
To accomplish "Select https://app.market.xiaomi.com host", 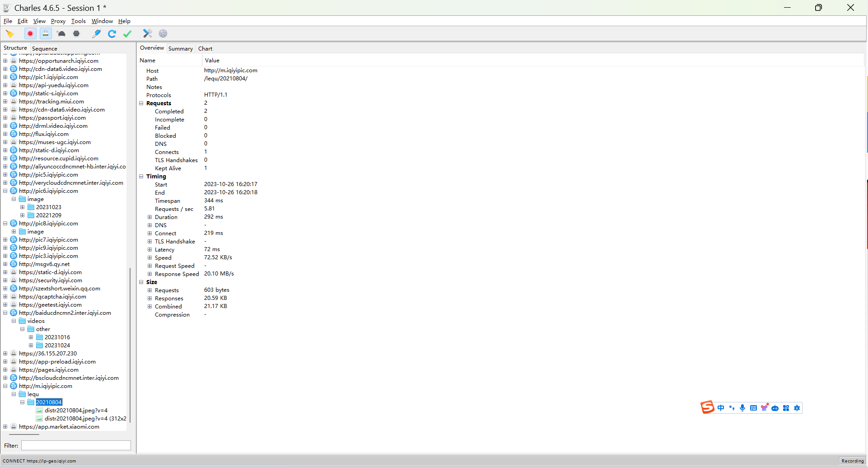I will (59, 426).
